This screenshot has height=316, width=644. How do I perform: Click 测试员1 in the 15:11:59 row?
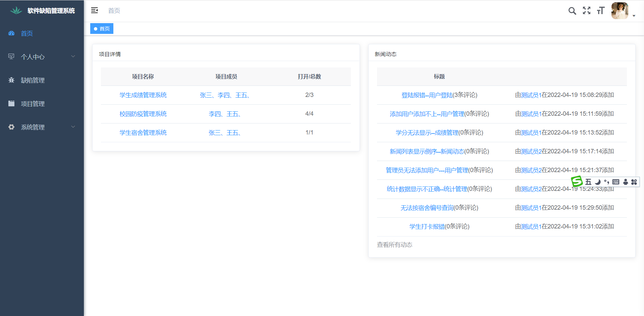(531, 114)
